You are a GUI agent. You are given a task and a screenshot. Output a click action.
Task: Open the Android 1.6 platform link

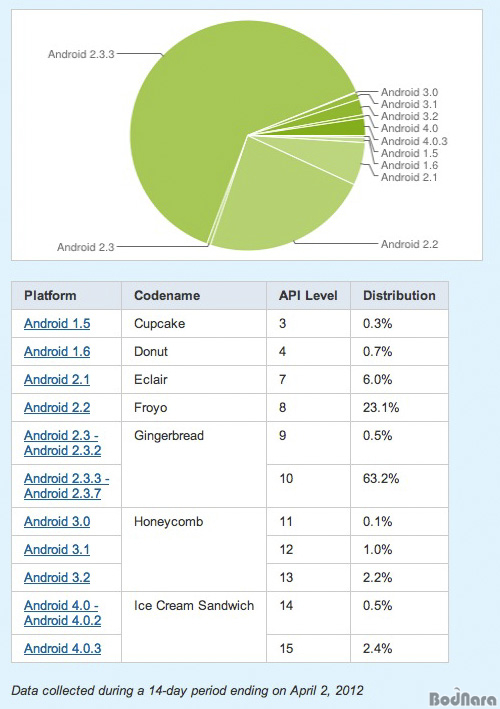[57, 351]
